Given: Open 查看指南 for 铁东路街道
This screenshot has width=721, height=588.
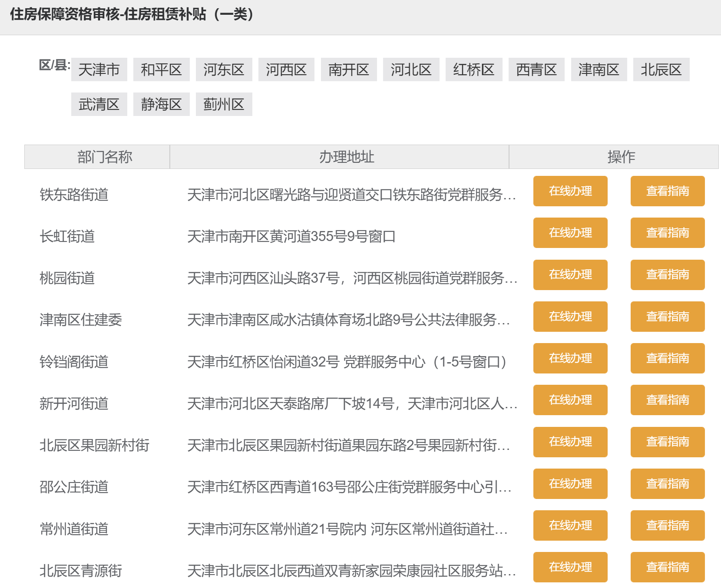Looking at the screenshot, I should [x=667, y=191].
